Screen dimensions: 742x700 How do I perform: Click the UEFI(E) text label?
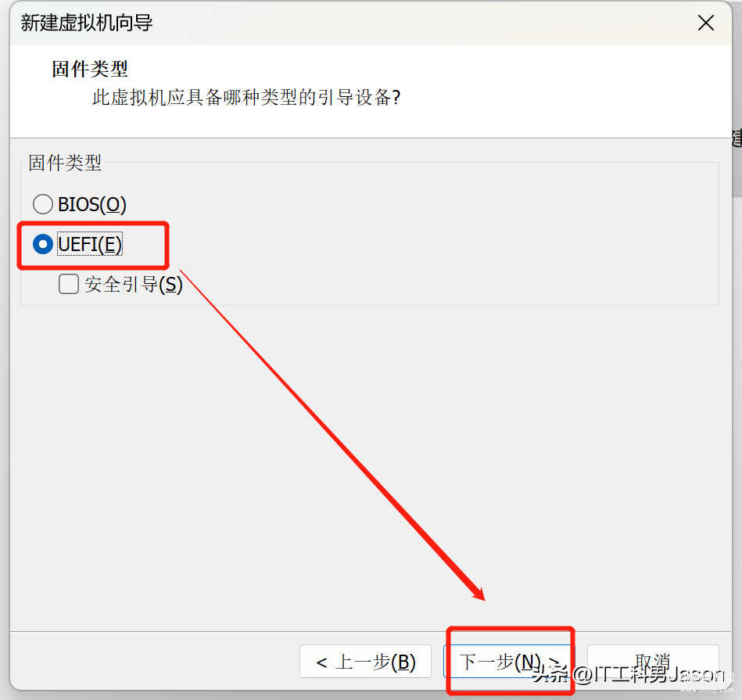pyautogui.click(x=90, y=244)
